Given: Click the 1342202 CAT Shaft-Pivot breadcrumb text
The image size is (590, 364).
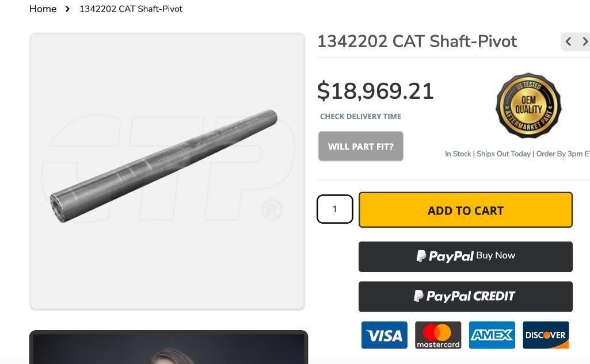Looking at the screenshot, I should [131, 9].
